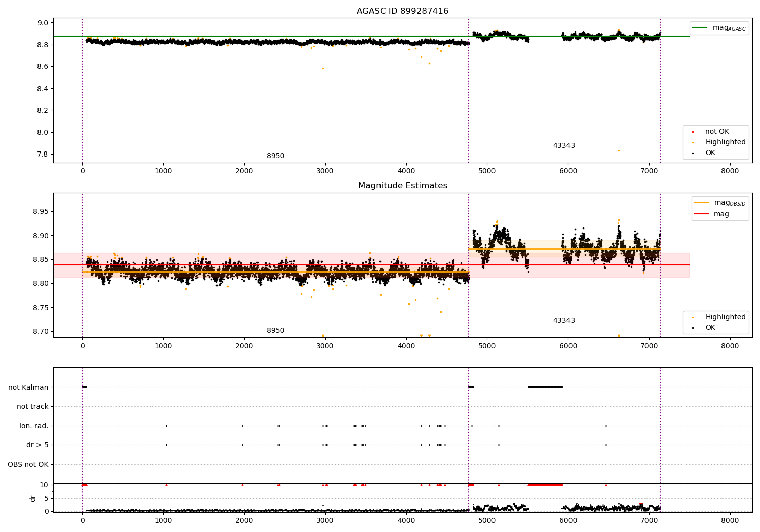Image resolution: width=760 pixels, height=532 pixels.
Task: Select the red 'mag' legend line
Action: tap(701, 214)
